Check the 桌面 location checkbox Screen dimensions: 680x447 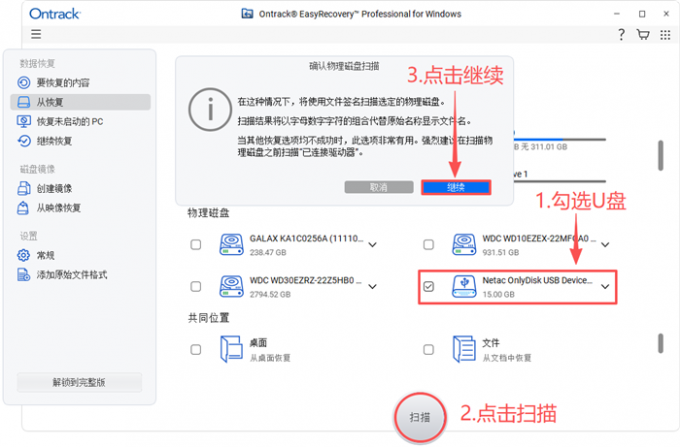tap(196, 349)
